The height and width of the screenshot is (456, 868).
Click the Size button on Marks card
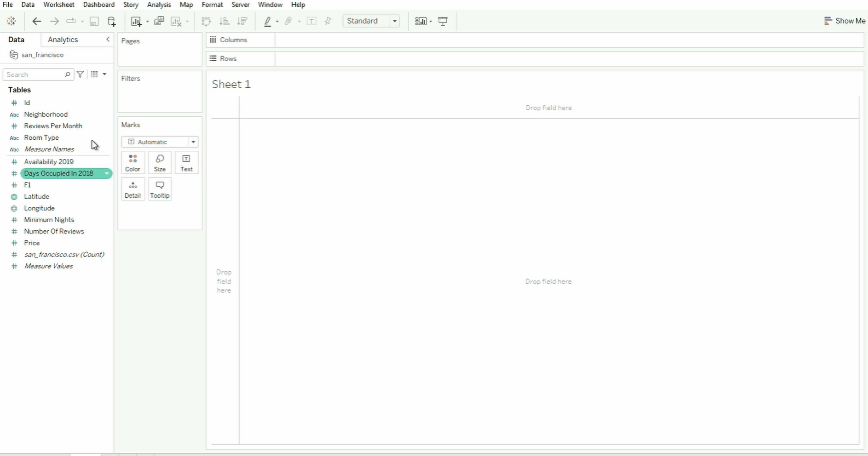tap(160, 163)
